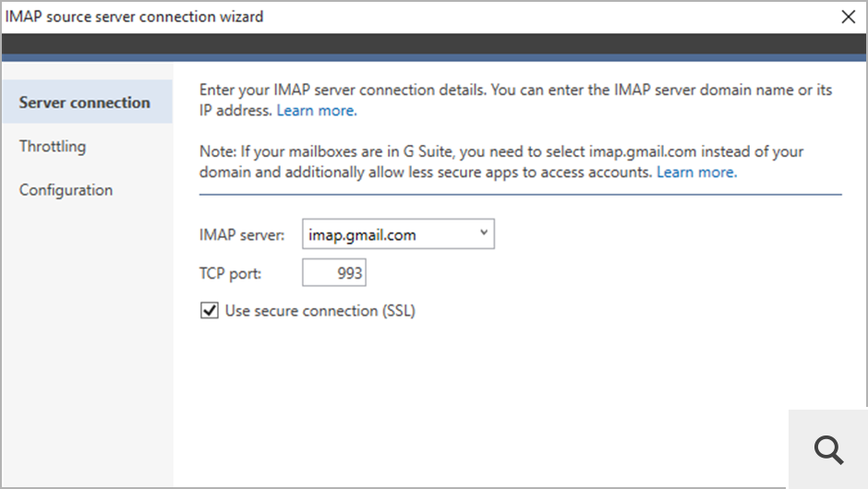This screenshot has width=868, height=489.
Task: Click the wizard title text
Action: coord(134,17)
